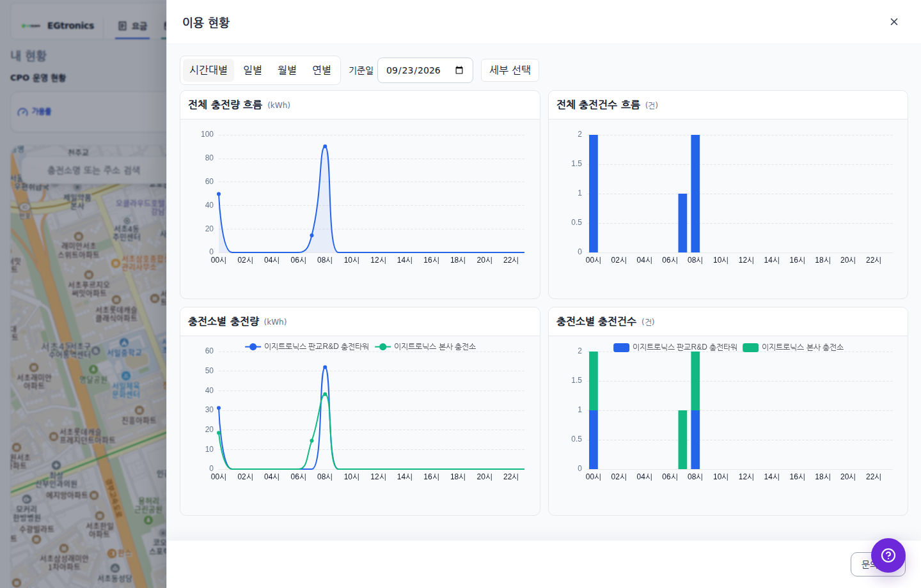Click the 07시 bar in 전체 충전건수 흐름 chart
Image resolution: width=921 pixels, height=588 pixels.
coord(682,223)
